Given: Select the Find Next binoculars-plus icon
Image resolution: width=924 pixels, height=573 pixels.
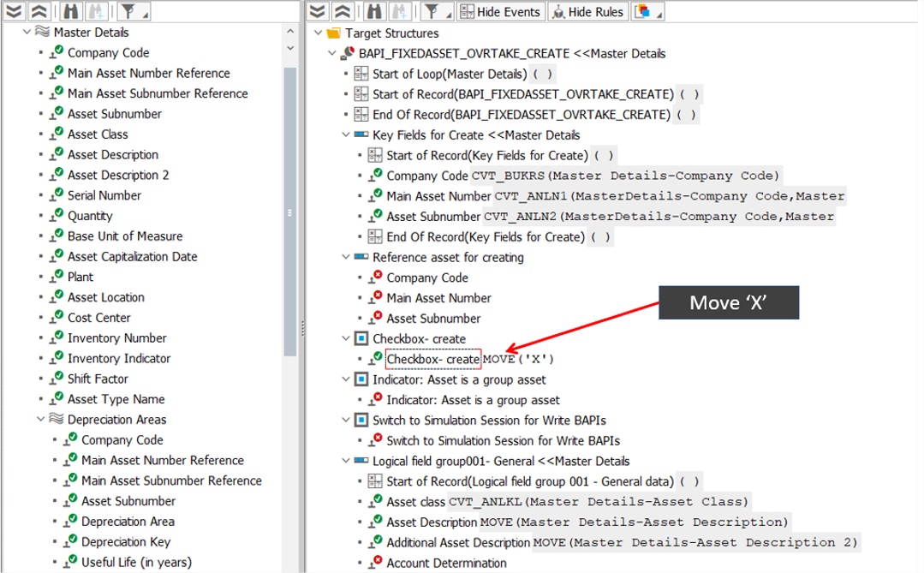Looking at the screenshot, I should tap(97, 11).
